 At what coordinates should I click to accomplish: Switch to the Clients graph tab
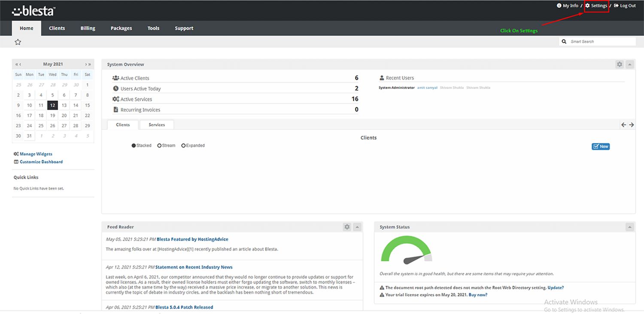click(123, 125)
